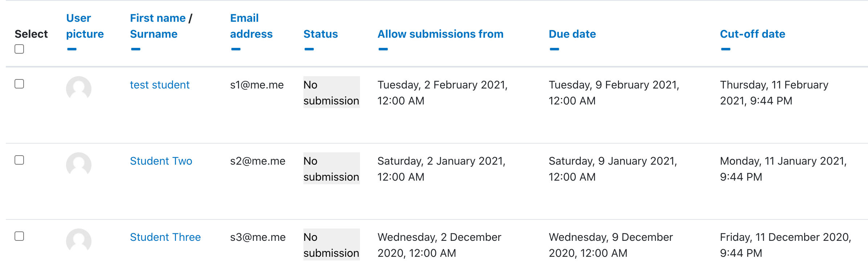Screen dimensions: 868x280
Task: Check the box for test student
Action: 19,84
